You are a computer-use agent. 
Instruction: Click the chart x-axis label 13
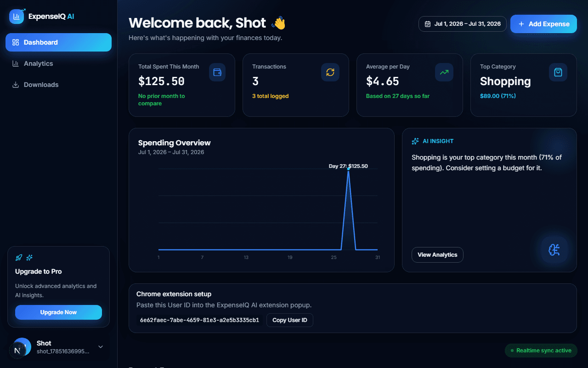[246, 257]
